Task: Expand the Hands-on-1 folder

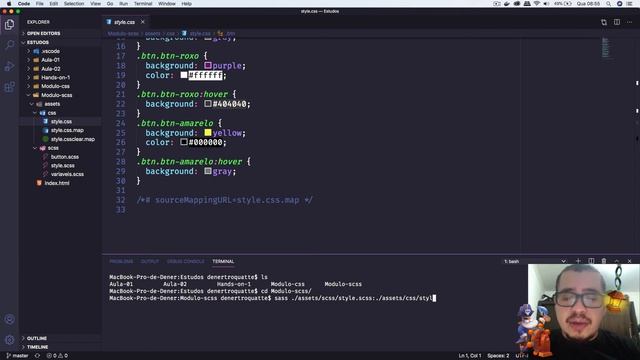Action: pos(55,78)
